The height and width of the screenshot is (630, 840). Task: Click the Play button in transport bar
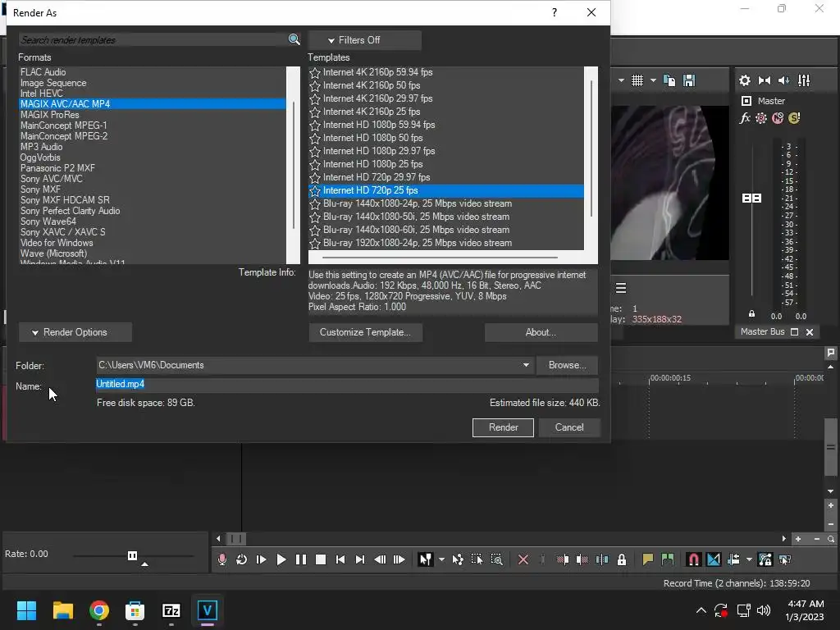281,559
